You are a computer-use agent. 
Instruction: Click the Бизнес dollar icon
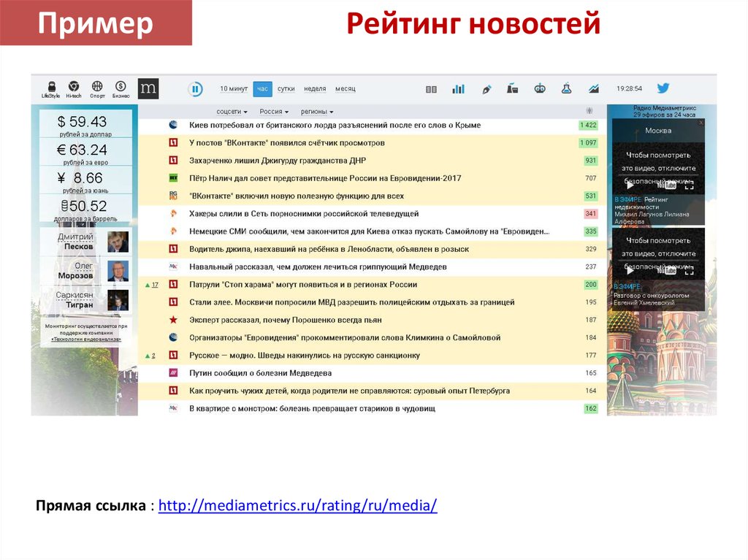pos(121,88)
